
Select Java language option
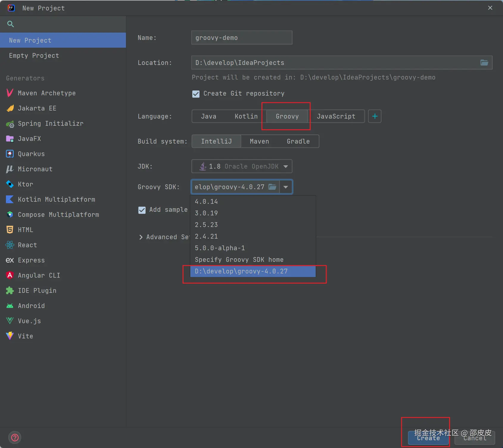tap(208, 116)
